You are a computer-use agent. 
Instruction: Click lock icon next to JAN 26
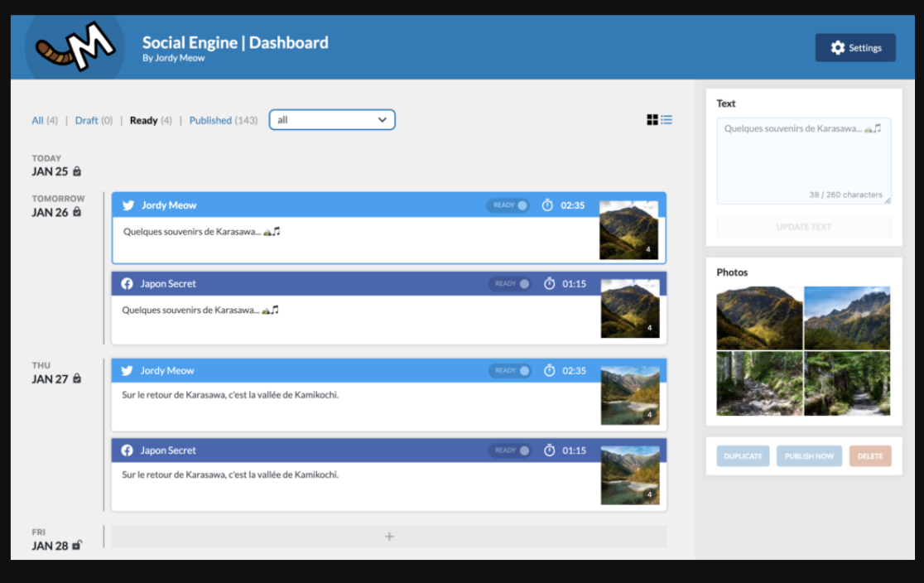click(77, 212)
